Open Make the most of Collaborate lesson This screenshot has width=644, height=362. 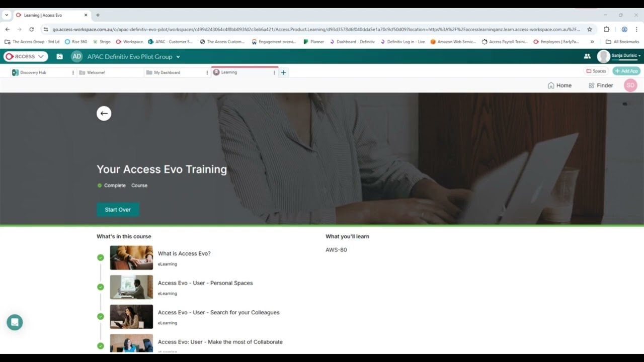click(x=220, y=342)
